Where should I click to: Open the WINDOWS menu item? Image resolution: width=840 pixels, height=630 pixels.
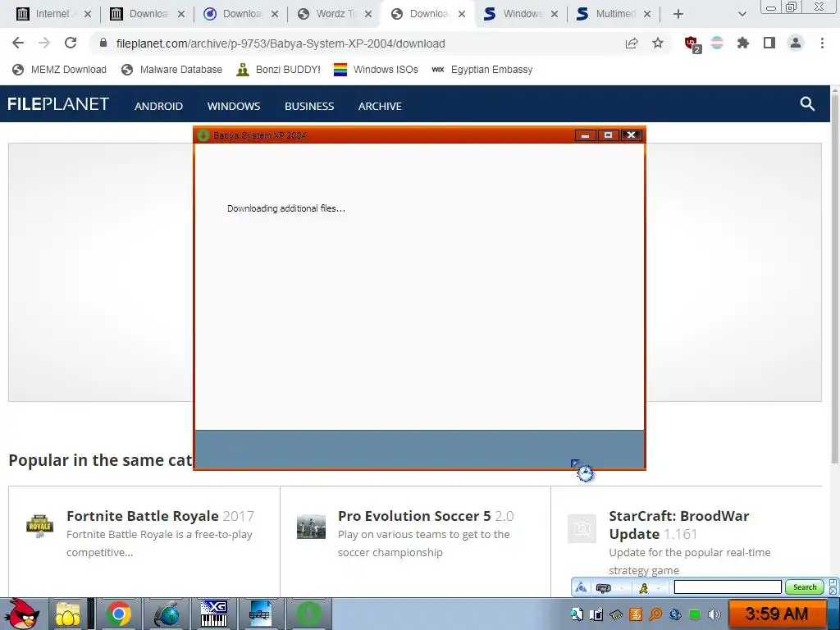pos(234,106)
